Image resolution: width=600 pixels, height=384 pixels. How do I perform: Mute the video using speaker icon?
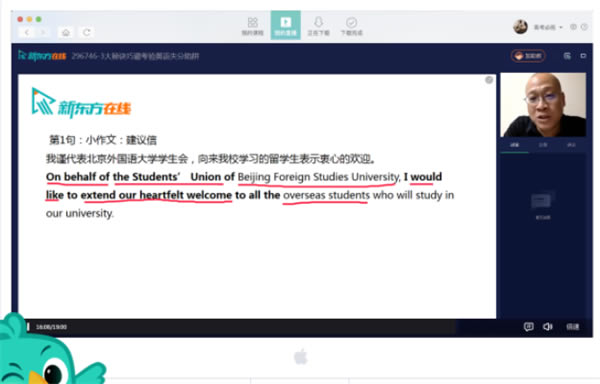(548, 327)
